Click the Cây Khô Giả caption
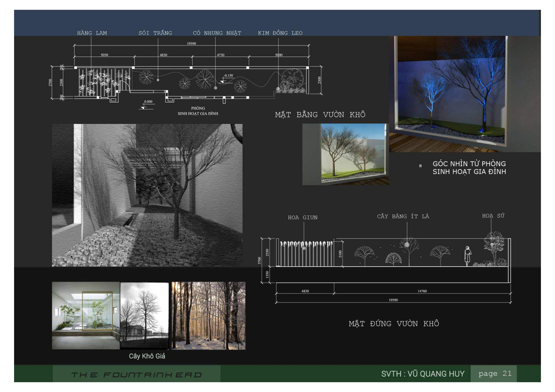 [147, 356]
